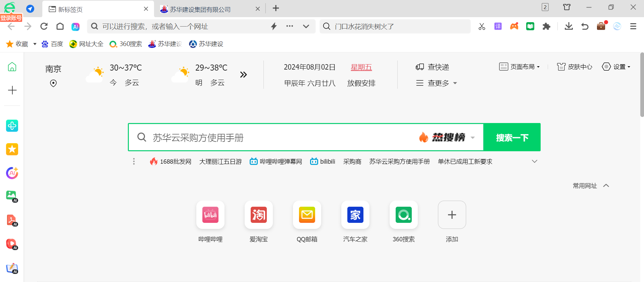Open the puzzle-piece extensions manager
644x282 pixels.
coord(546,26)
